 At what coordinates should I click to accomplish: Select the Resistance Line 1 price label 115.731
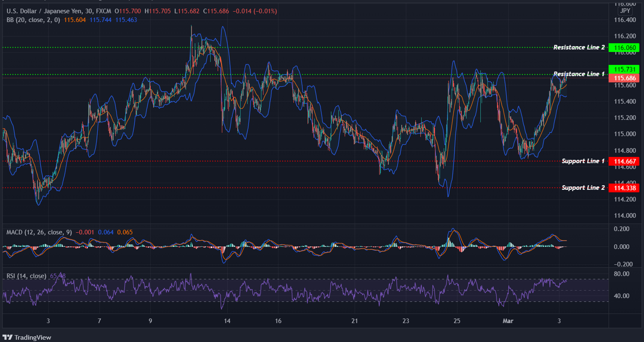625,69
